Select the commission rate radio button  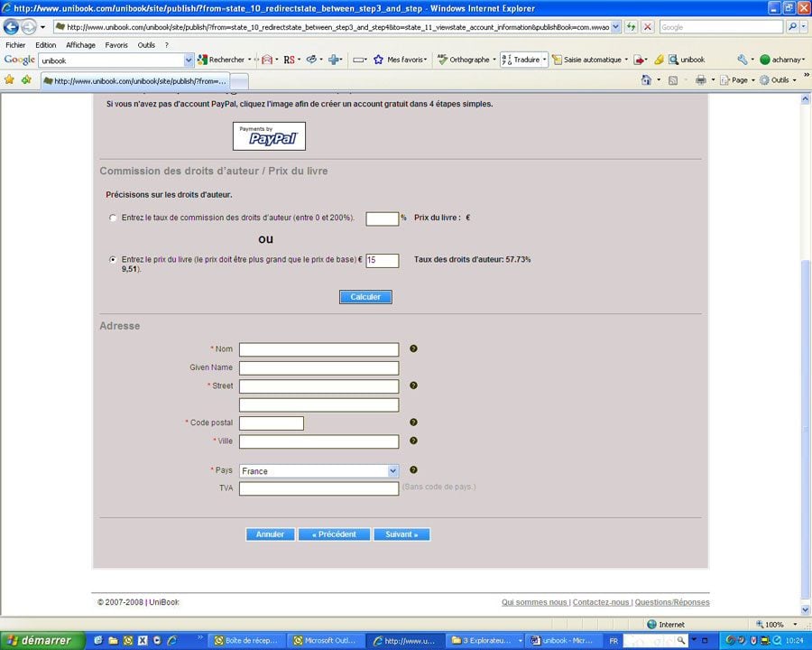[113, 218]
